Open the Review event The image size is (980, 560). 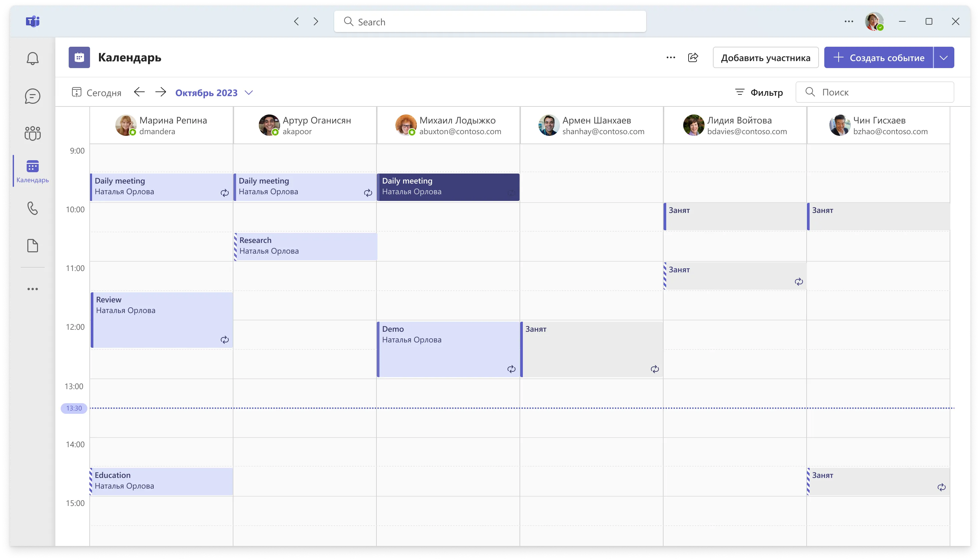coord(162,320)
